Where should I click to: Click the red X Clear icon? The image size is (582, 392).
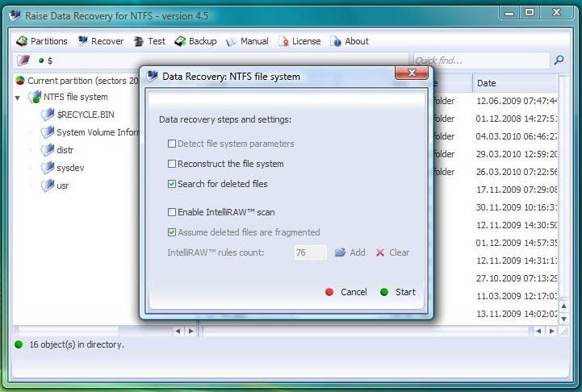380,253
